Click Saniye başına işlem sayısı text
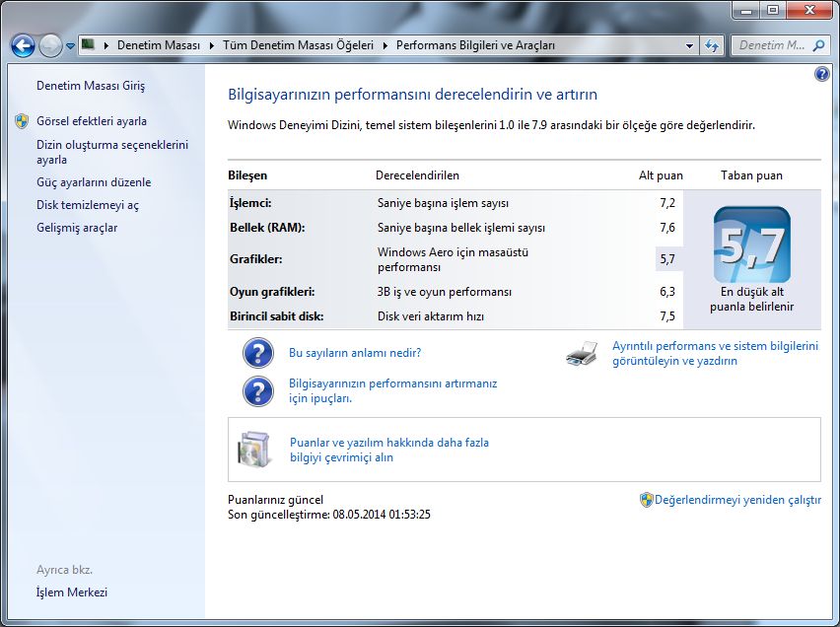The width and height of the screenshot is (840, 627). click(443, 203)
